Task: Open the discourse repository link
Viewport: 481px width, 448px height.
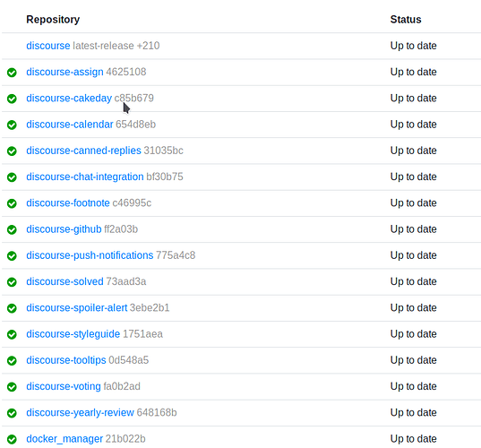Action: click(48, 46)
